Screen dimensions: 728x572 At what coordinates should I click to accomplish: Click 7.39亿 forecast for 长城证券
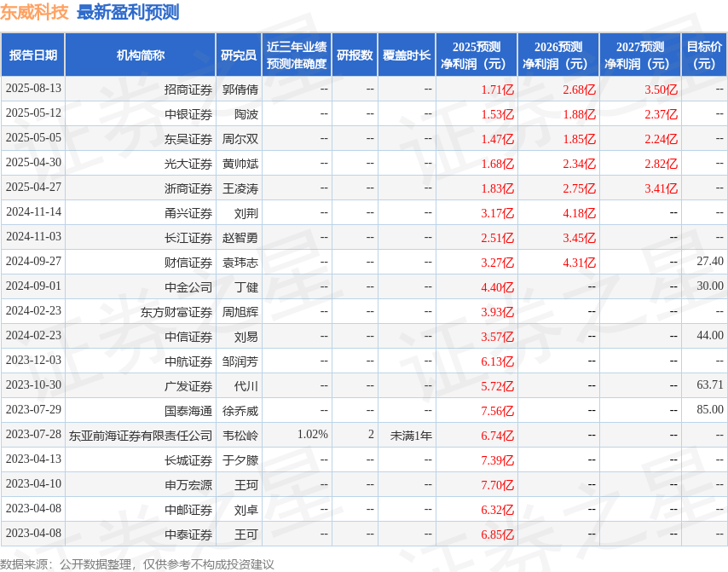click(497, 460)
